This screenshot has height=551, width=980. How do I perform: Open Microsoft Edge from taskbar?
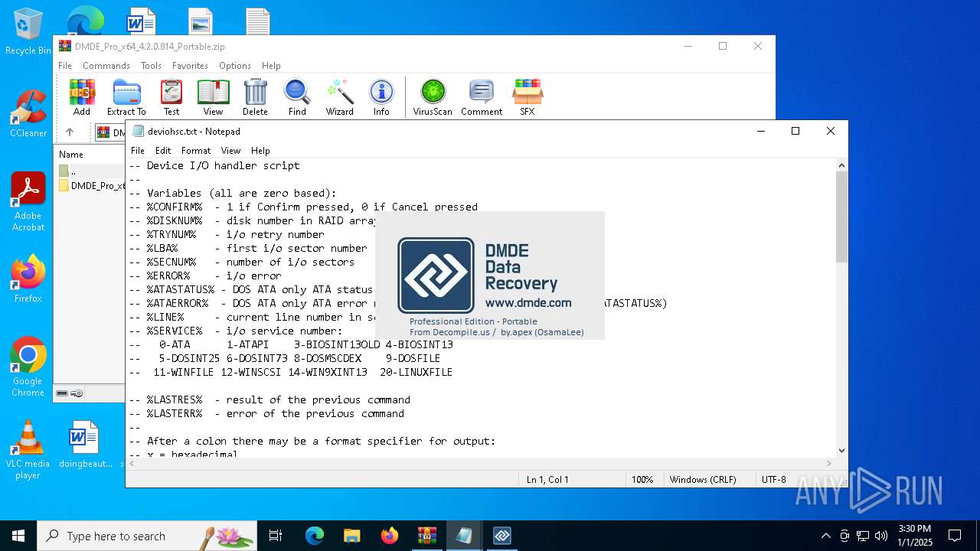coord(315,536)
